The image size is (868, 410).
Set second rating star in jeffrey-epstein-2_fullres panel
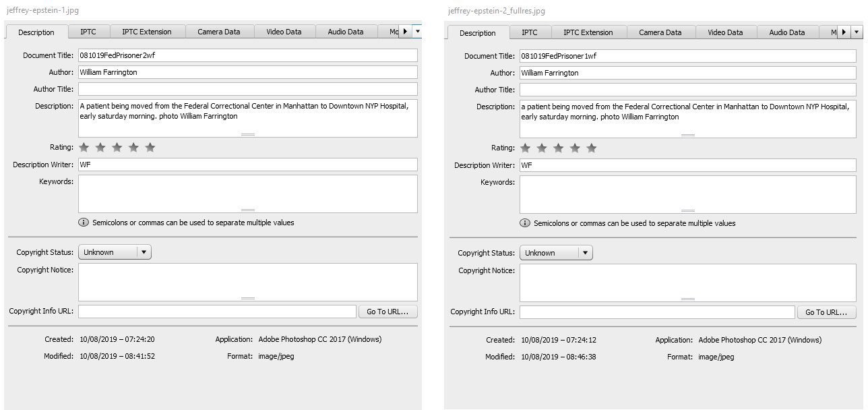click(x=542, y=148)
